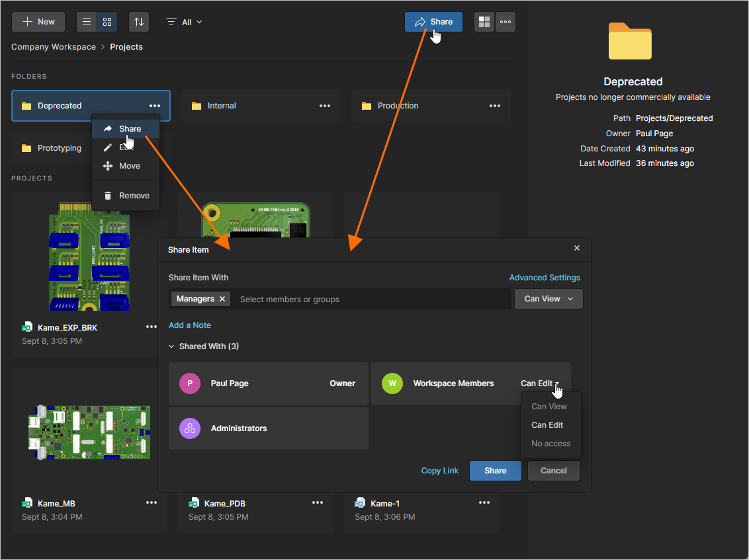The height and width of the screenshot is (560, 749).
Task: Open the Internal folder ellipsis menu
Action: pyautogui.click(x=325, y=106)
